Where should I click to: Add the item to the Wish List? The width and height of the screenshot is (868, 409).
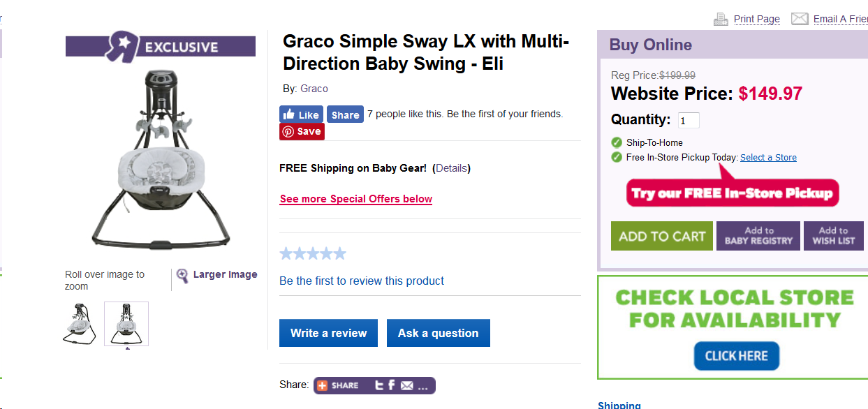(x=833, y=236)
